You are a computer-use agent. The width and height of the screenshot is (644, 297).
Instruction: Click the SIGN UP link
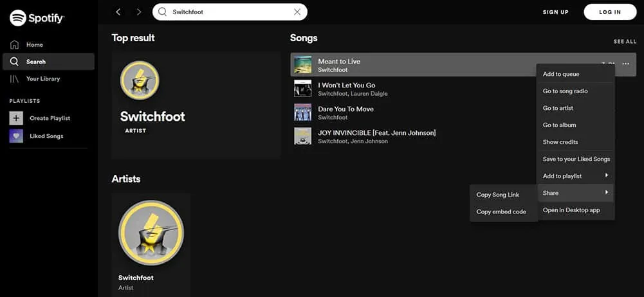pyautogui.click(x=556, y=12)
